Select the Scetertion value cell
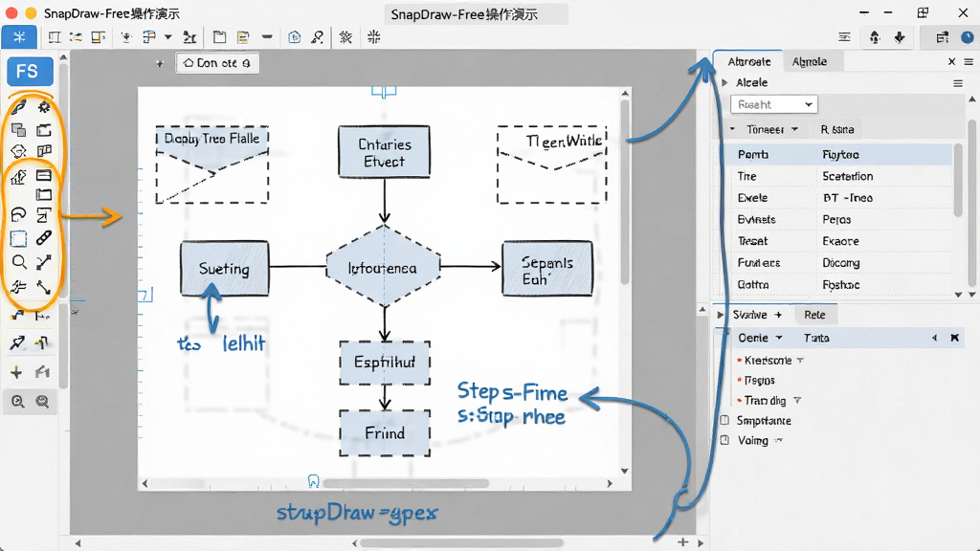Screen dimensions: 980x551 click(x=848, y=176)
